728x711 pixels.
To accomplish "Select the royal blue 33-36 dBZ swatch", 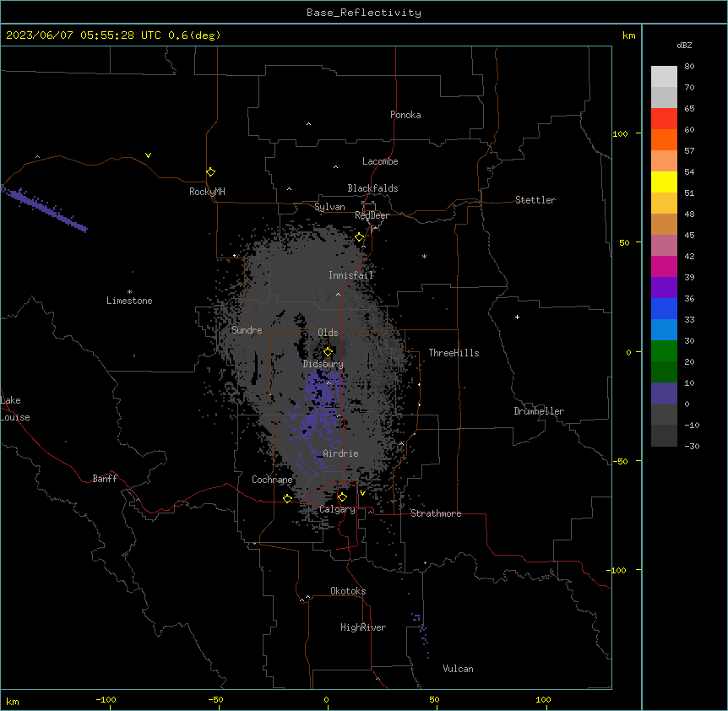I will 664,308.
